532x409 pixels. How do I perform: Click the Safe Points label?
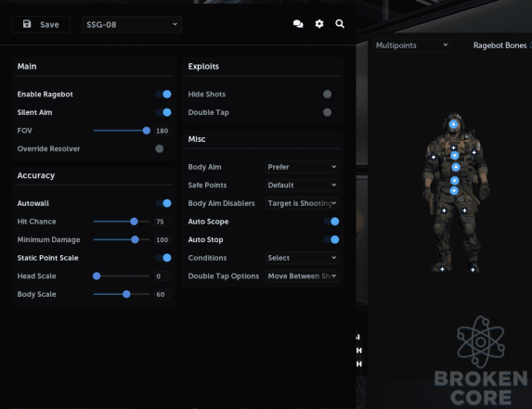pyautogui.click(x=207, y=185)
